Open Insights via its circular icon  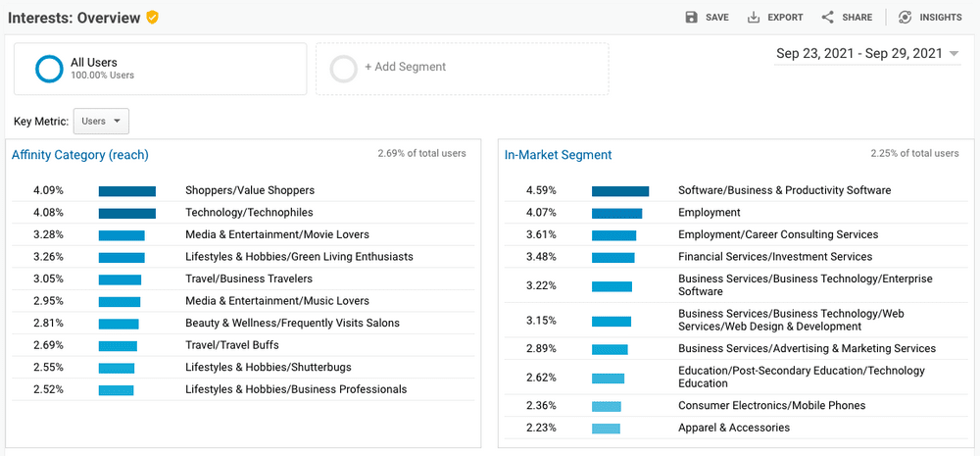click(x=905, y=18)
